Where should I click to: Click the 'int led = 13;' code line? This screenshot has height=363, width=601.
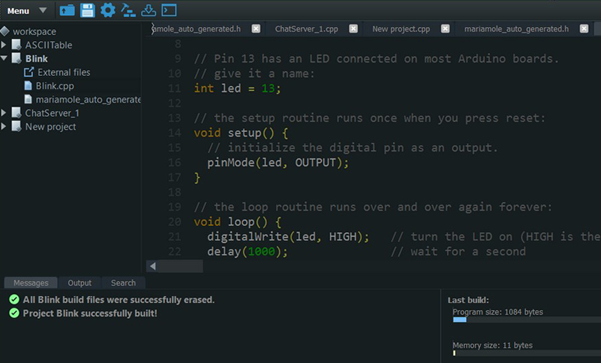pyautogui.click(x=237, y=89)
